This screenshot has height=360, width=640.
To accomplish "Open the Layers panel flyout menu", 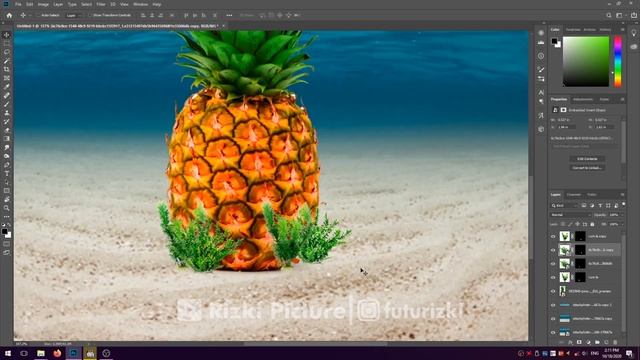I will pyautogui.click(x=622, y=195).
